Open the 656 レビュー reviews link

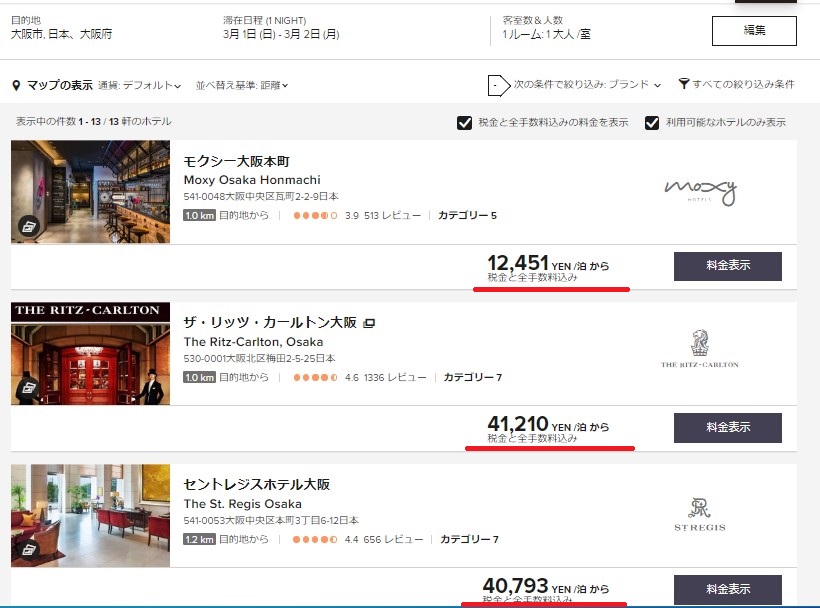tap(393, 540)
